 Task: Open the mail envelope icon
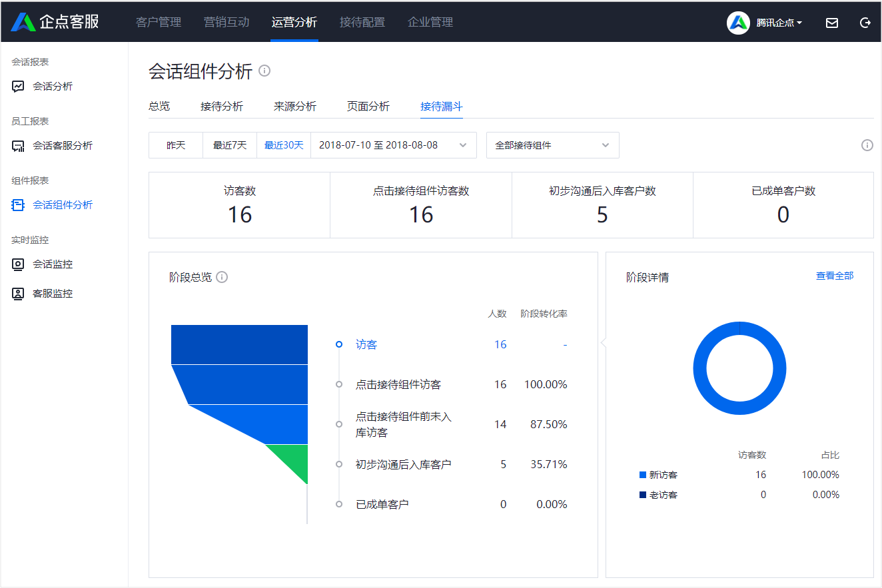832,23
